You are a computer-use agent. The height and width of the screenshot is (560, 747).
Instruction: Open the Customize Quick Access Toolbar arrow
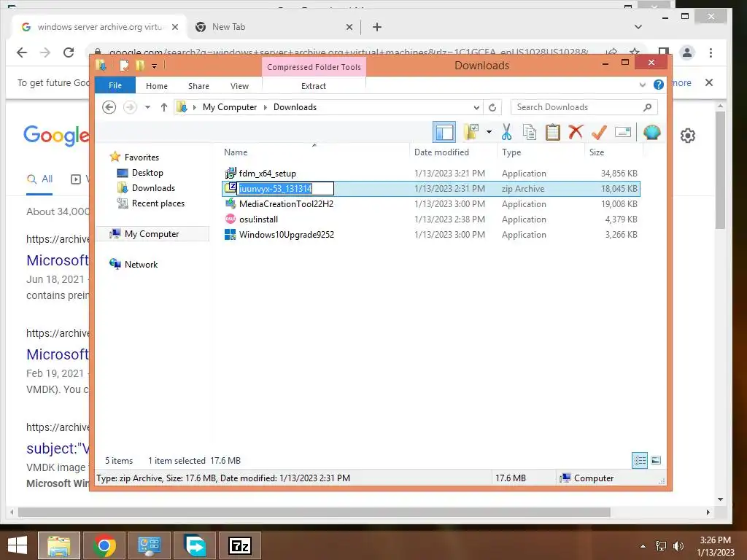click(155, 66)
